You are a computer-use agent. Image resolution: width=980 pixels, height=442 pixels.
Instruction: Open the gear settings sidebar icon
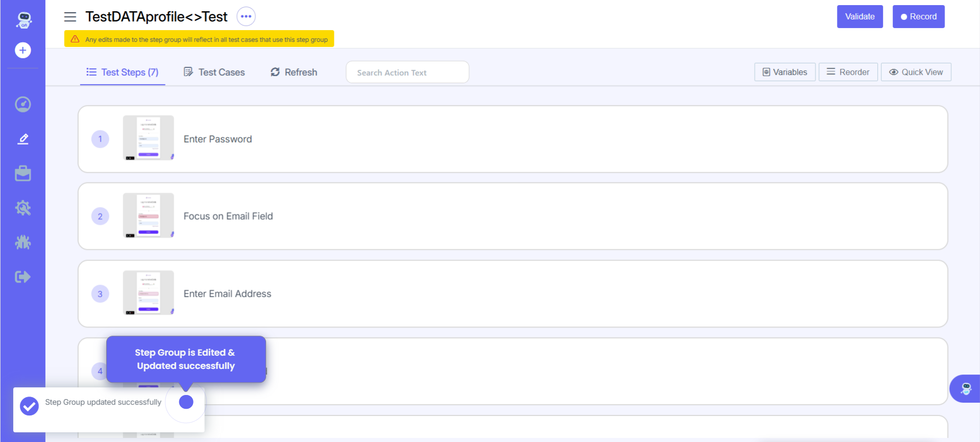click(x=23, y=208)
